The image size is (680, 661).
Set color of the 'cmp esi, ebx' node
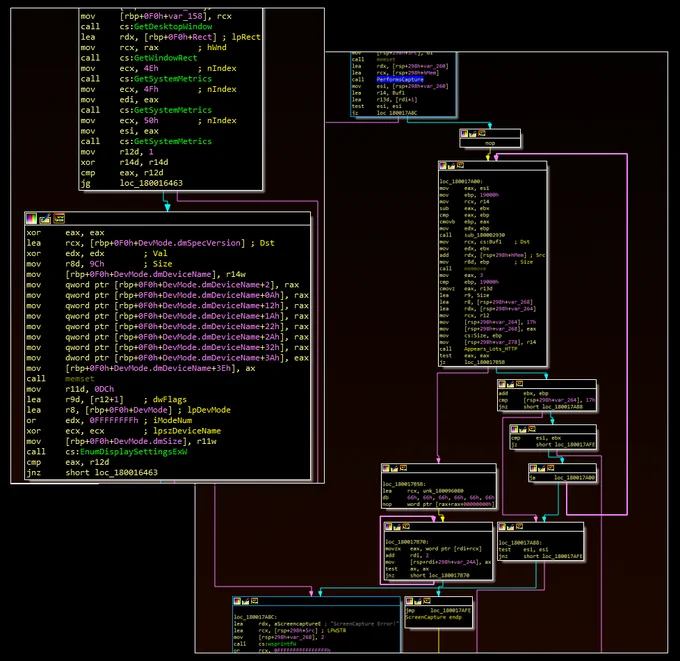click(x=514, y=429)
